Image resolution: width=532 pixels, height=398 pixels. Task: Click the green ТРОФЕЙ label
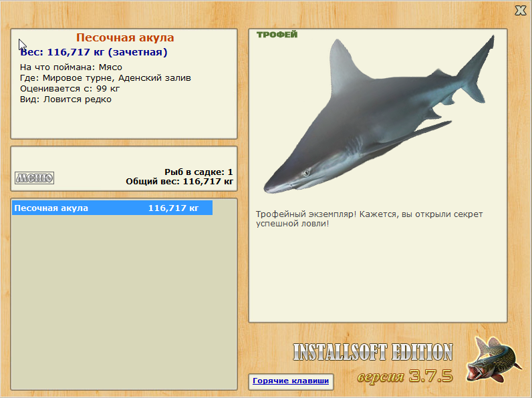pos(277,35)
